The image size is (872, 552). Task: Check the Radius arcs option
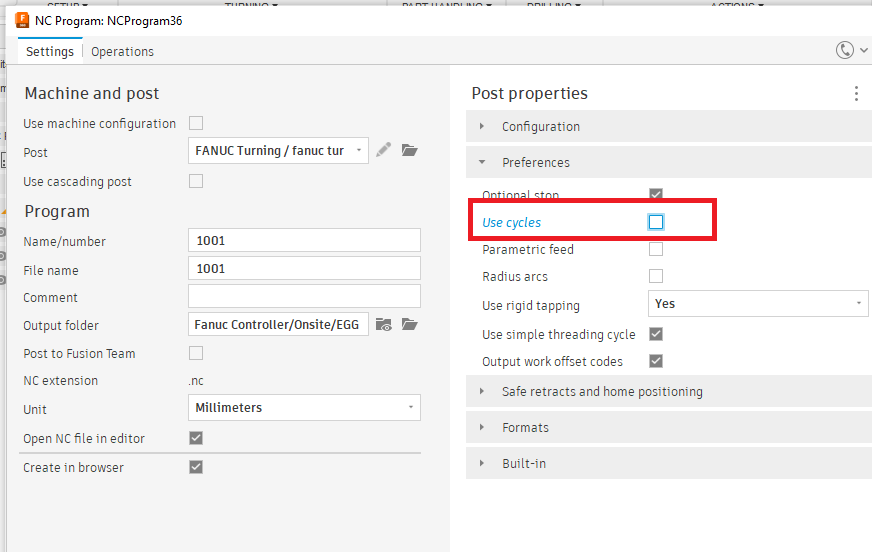656,276
